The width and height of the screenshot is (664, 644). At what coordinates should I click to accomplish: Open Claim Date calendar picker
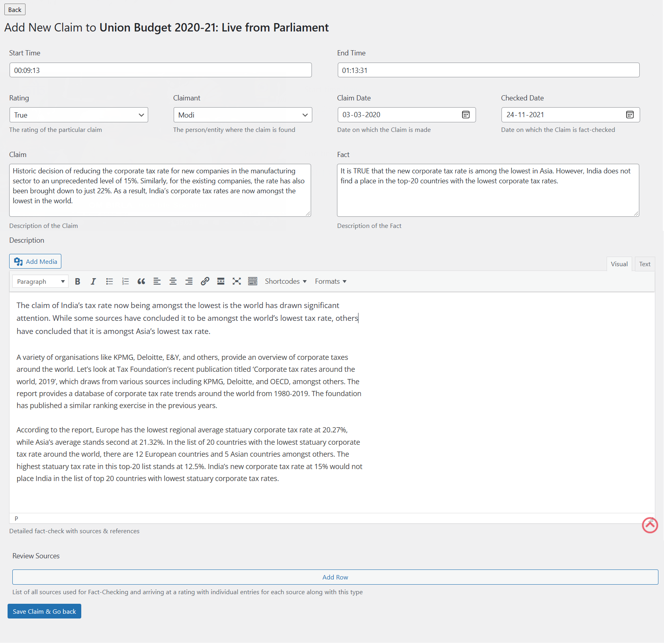pyautogui.click(x=466, y=115)
